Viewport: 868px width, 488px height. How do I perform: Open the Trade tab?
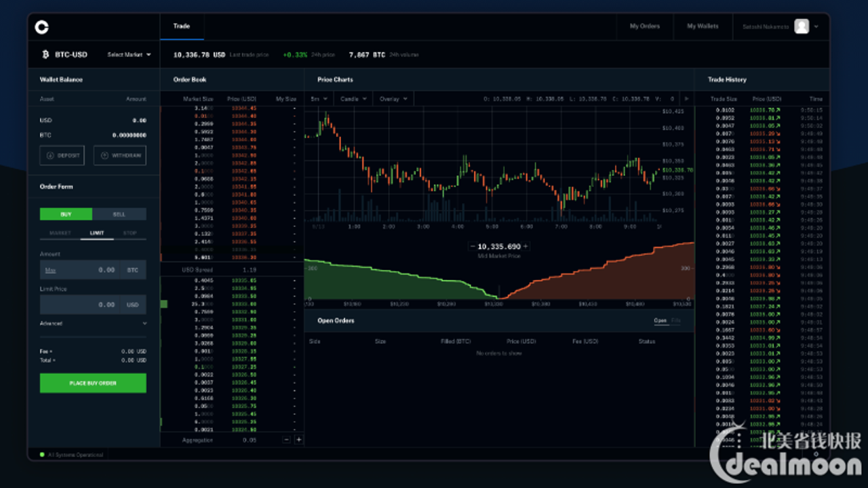(182, 26)
